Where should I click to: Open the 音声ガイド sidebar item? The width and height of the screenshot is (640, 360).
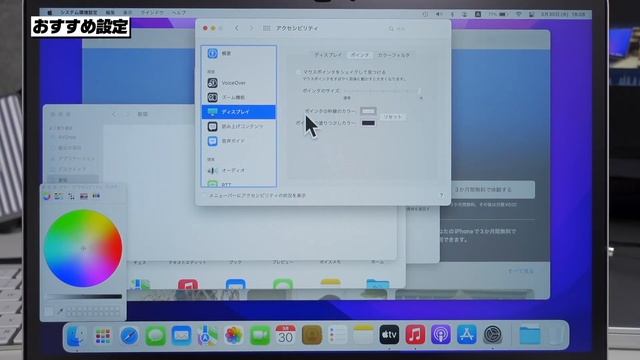(x=239, y=141)
